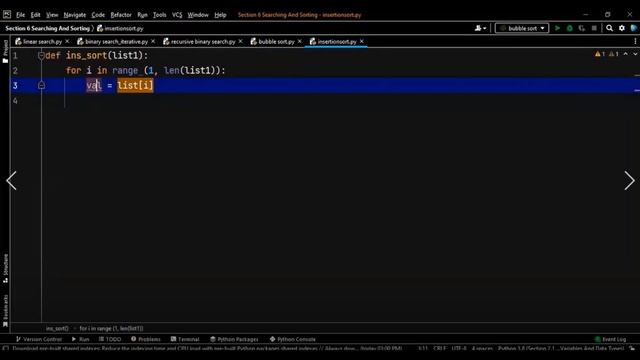The image size is (640, 360).
Task: Open IDE settings gear icon
Action: [622, 28]
